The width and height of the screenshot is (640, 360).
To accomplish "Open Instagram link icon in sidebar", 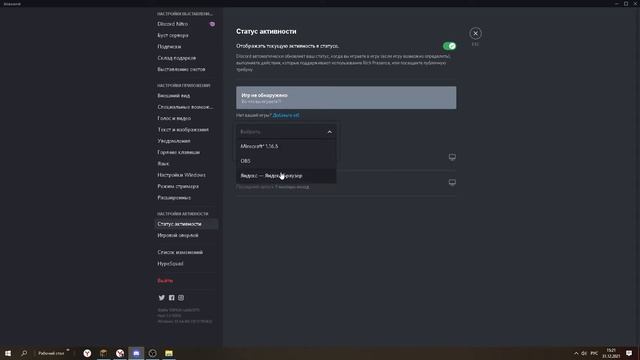I will click(181, 298).
